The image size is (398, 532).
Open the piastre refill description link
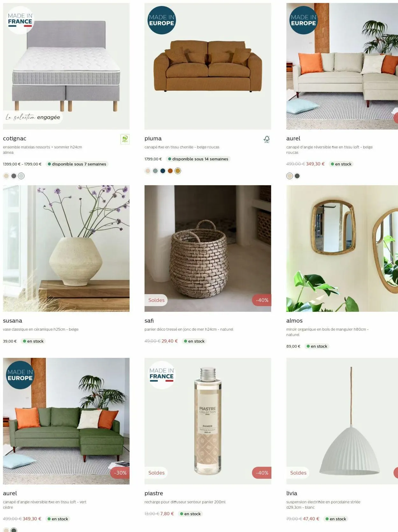tap(185, 502)
